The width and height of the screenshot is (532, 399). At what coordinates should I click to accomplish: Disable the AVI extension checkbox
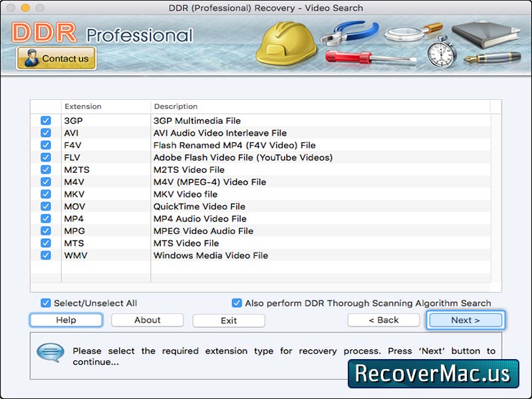tap(45, 133)
